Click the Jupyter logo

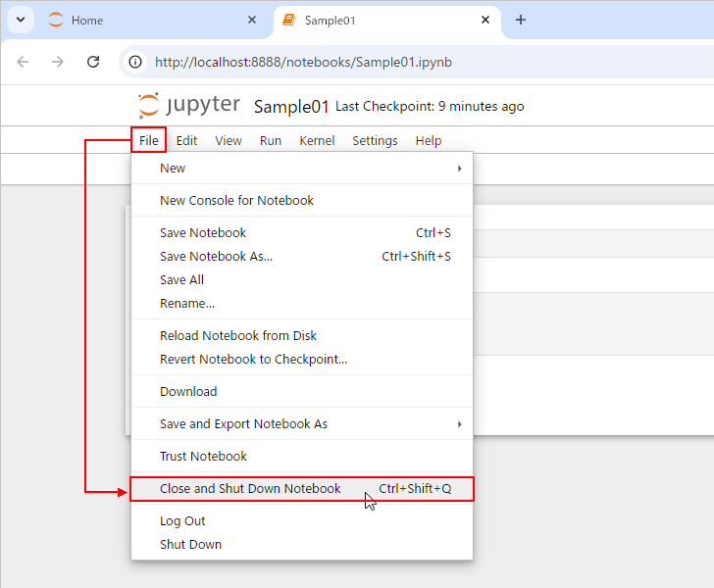pyautogui.click(x=189, y=106)
